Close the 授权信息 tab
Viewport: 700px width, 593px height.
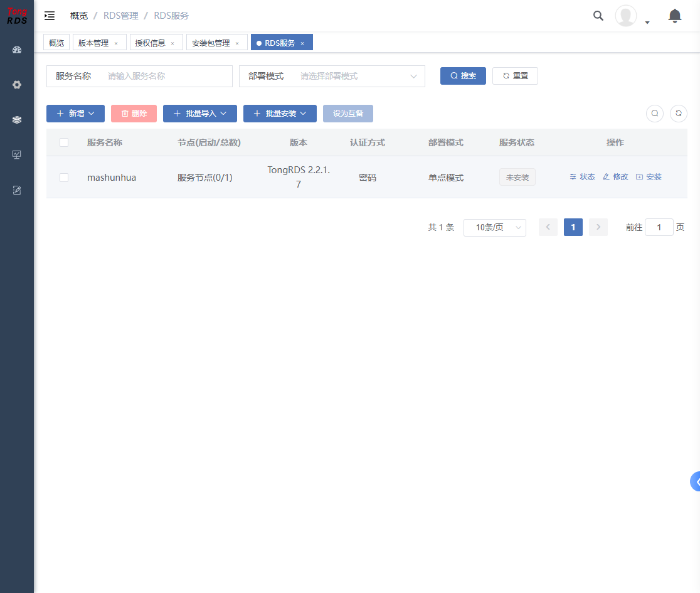pyautogui.click(x=172, y=43)
